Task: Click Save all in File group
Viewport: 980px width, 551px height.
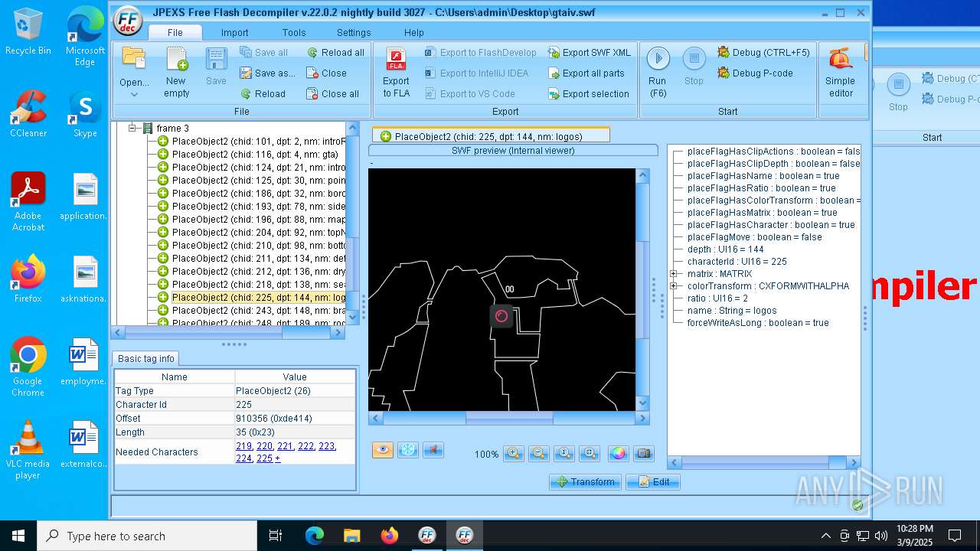Action: coord(263,53)
